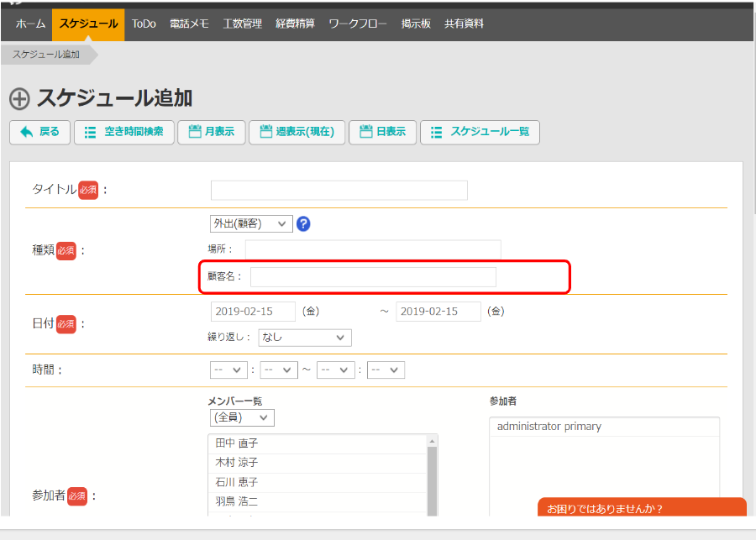Select the スケジュール tab
Viewport: 756px width, 540px height.
click(x=88, y=24)
